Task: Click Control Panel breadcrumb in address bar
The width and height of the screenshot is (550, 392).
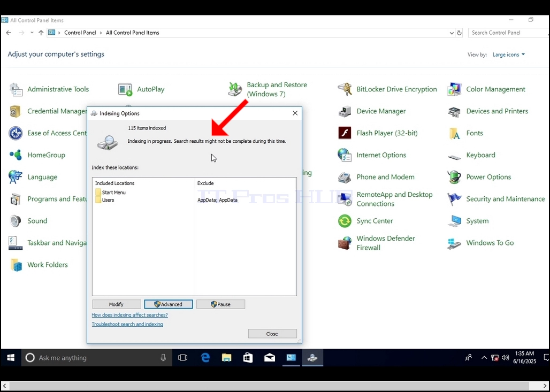Action: click(x=80, y=33)
